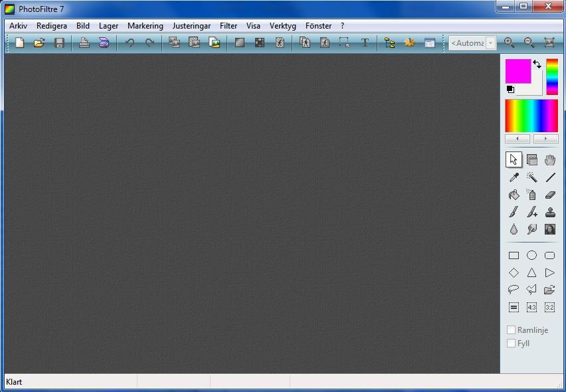Zoom out with magnifier minus
The width and height of the screenshot is (566, 392).
point(529,43)
